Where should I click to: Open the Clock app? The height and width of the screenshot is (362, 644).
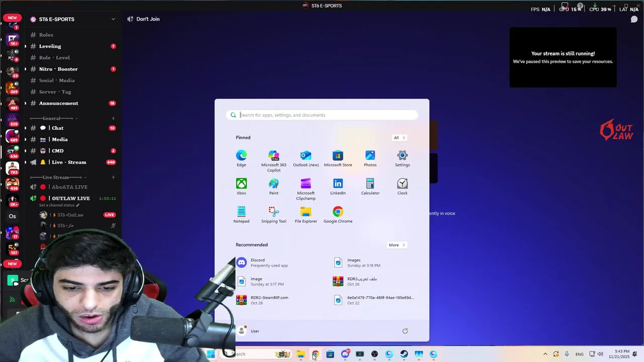coord(403,187)
